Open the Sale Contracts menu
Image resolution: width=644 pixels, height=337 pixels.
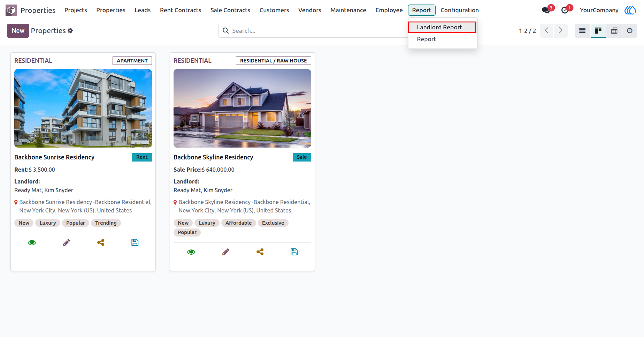230,10
